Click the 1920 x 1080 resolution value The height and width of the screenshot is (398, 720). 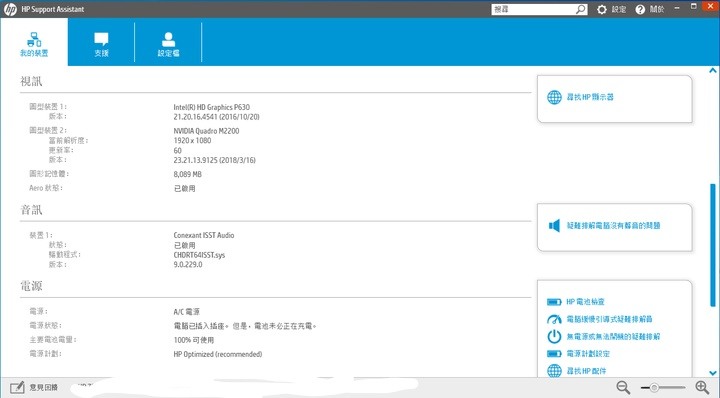(192, 140)
